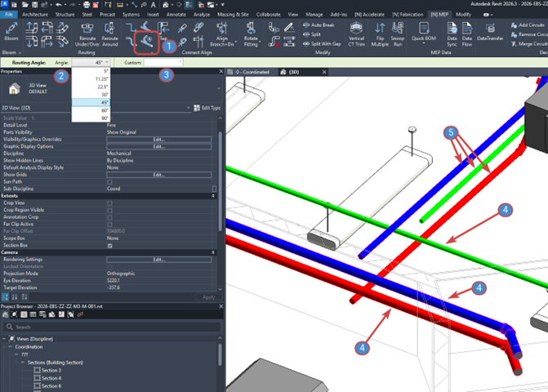Toggle the Section Box checkbox

pos(110,245)
